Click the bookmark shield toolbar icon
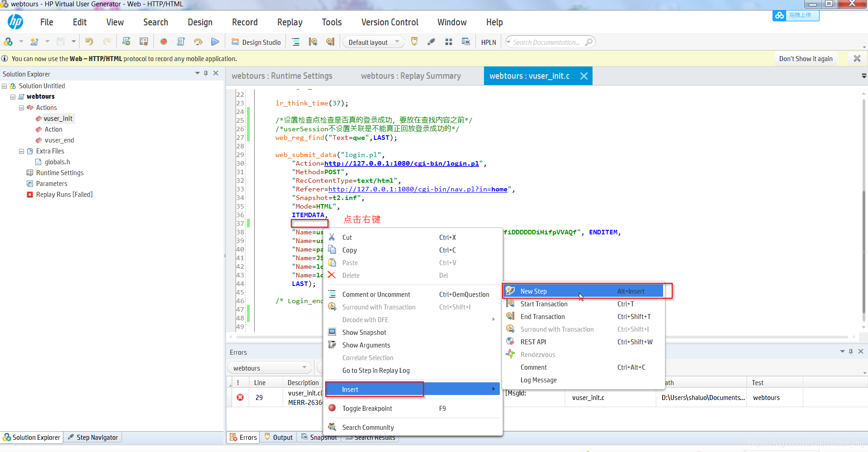Image resolution: width=868 pixels, height=452 pixels. pos(414,42)
